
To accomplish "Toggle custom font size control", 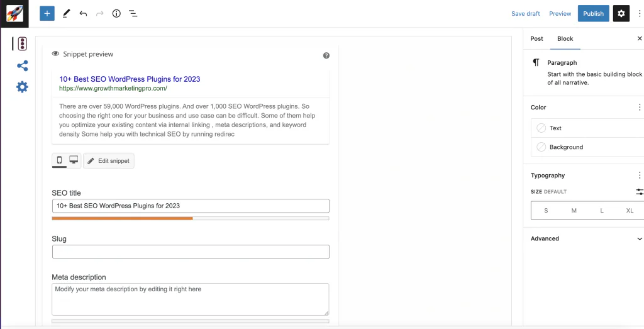I will (x=640, y=192).
